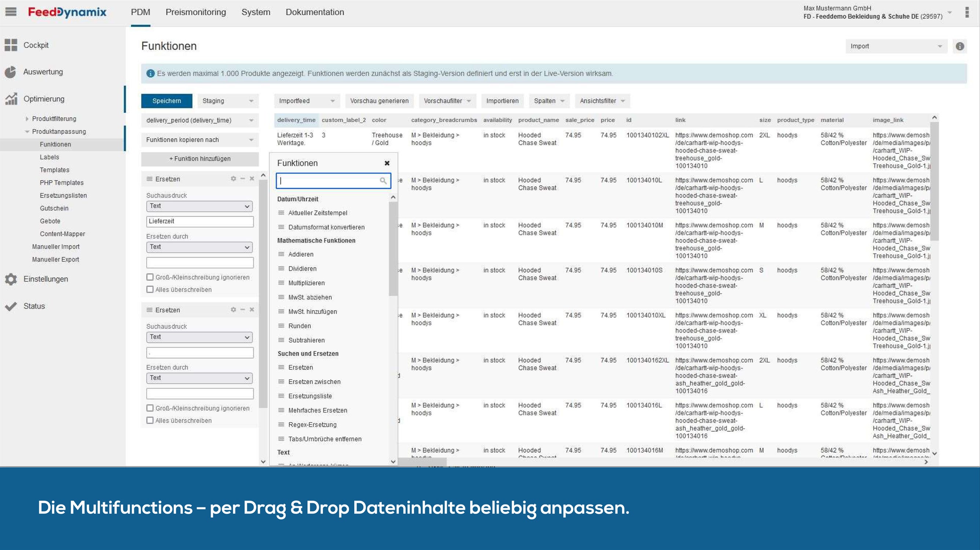
Task: Click the Einstellungen gear icon
Action: pyautogui.click(x=11, y=279)
